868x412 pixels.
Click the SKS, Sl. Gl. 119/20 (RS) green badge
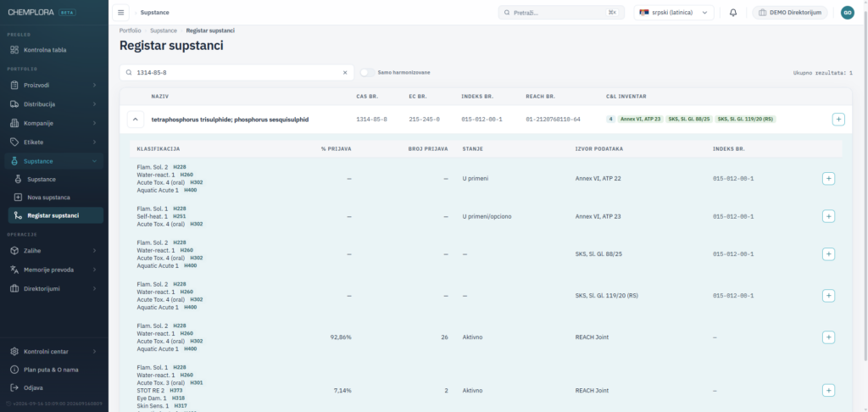(x=746, y=119)
